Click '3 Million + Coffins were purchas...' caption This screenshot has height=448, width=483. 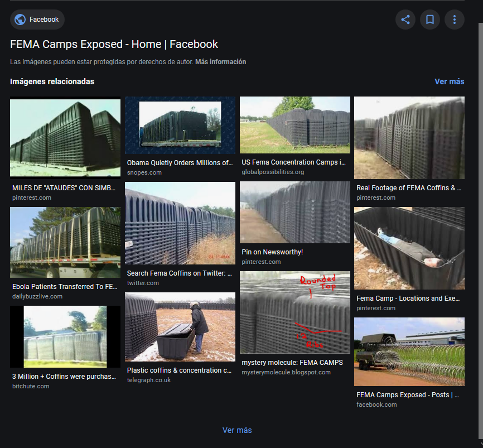64,377
